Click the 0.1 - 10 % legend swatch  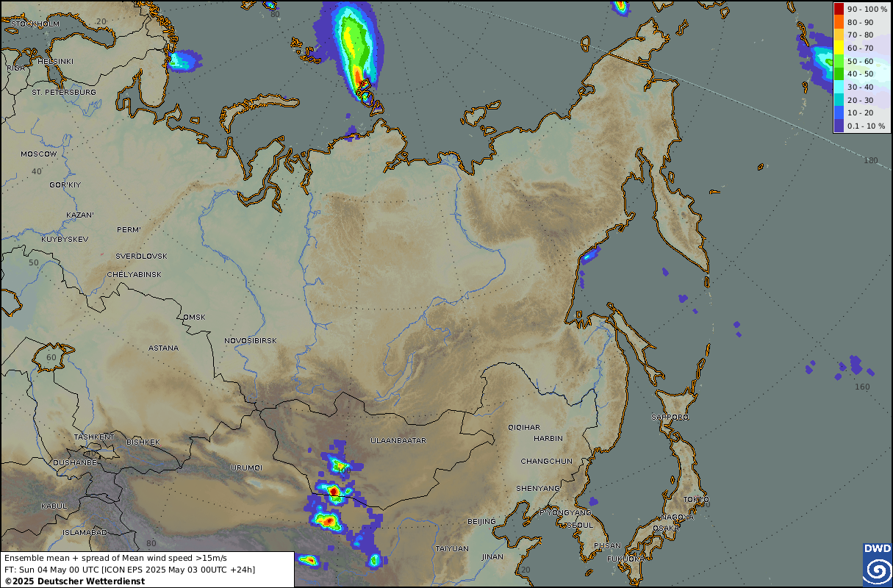point(839,126)
